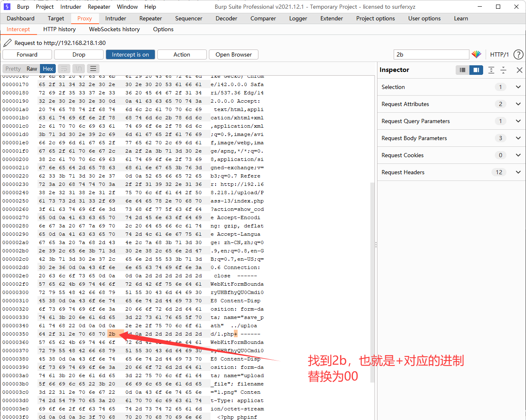
Task: Open the help question mark icon
Action: click(x=519, y=54)
